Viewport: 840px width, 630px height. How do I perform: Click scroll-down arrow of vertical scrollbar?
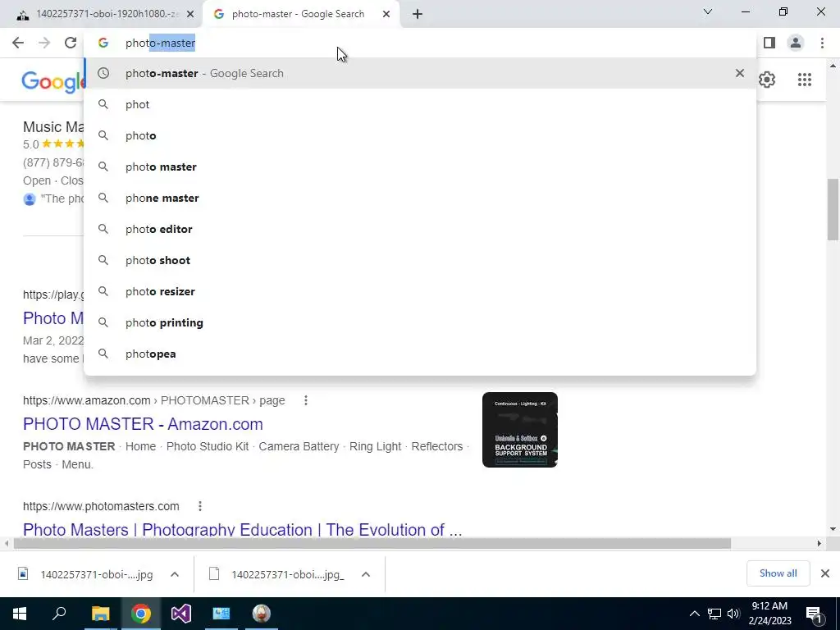[833, 529]
